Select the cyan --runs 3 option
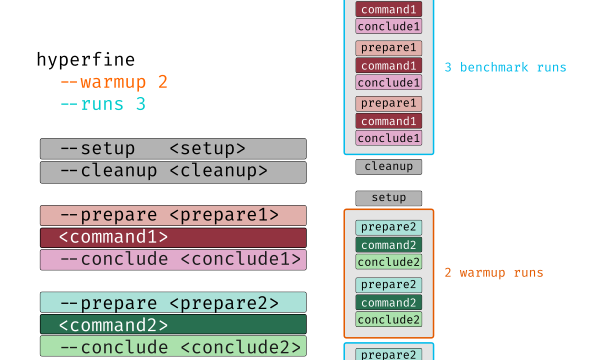 pyautogui.click(x=103, y=104)
